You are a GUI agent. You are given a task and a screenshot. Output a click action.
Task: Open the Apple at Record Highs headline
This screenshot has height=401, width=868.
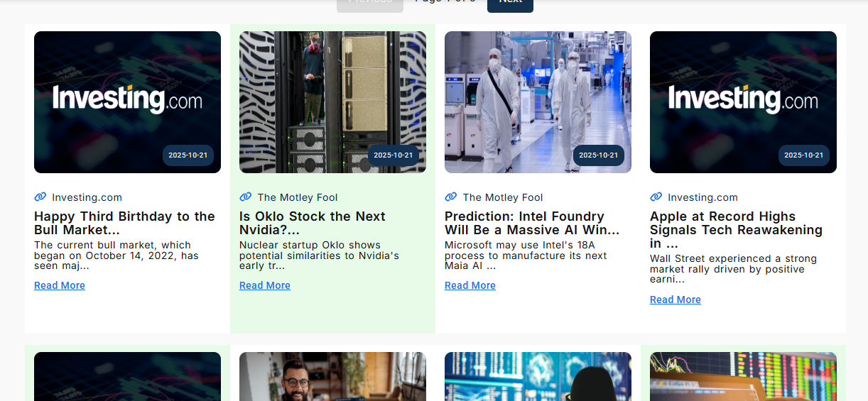pos(736,229)
